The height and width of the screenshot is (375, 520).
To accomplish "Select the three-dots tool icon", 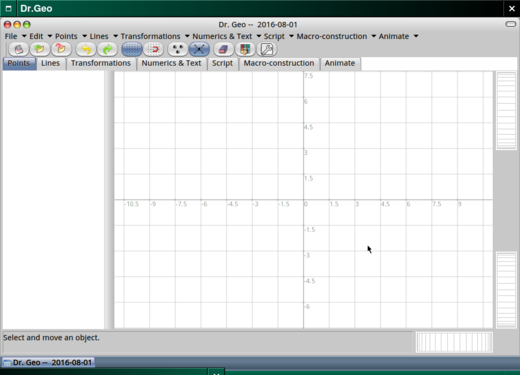I will point(178,49).
